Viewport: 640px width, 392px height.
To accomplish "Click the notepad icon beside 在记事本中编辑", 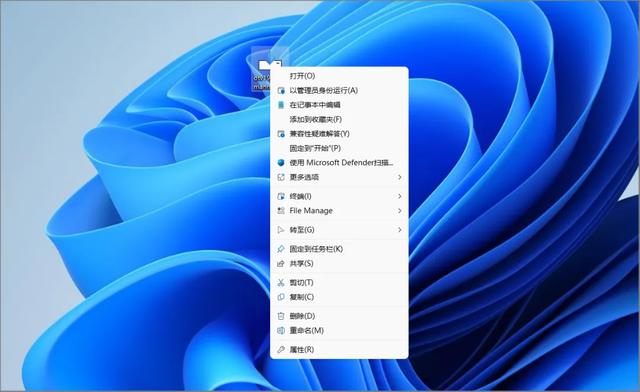I will [281, 105].
